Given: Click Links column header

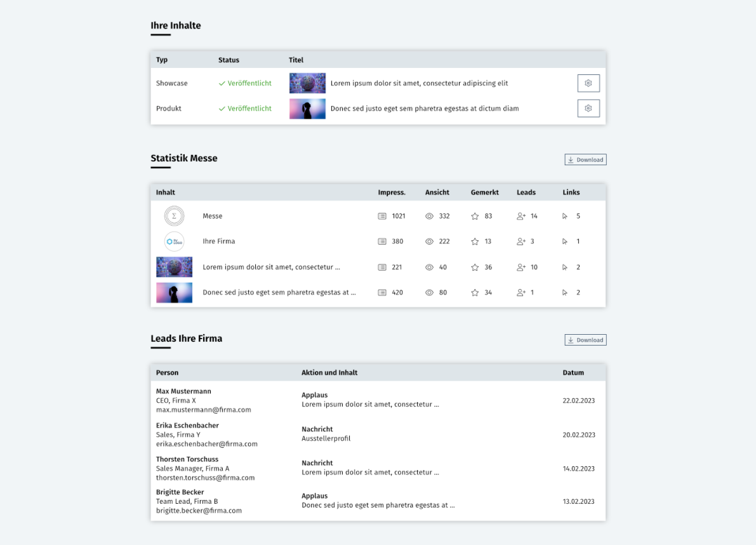Looking at the screenshot, I should click(x=571, y=192).
